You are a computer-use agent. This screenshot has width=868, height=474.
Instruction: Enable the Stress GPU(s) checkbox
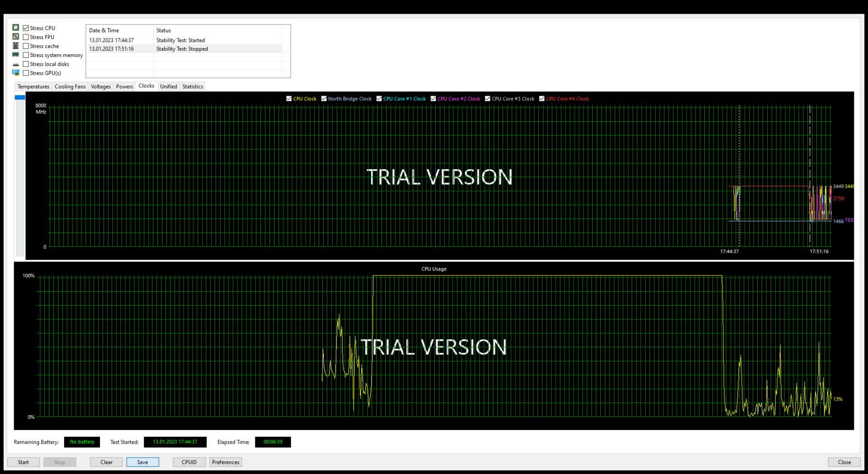(26, 73)
